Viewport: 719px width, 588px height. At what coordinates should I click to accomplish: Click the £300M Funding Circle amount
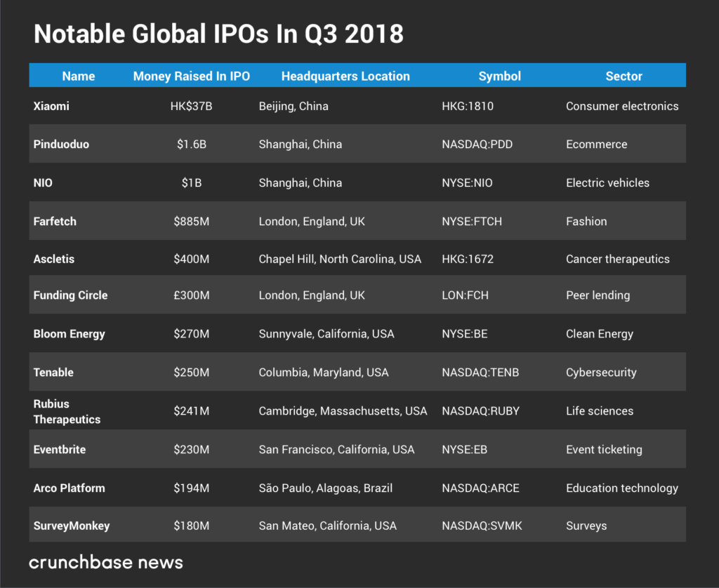pyautogui.click(x=191, y=295)
